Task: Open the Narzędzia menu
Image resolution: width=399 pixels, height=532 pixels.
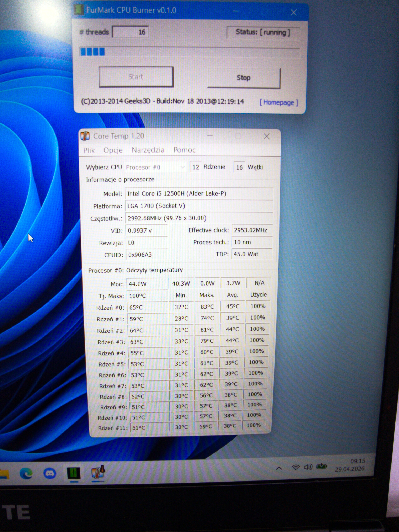Action: click(148, 150)
